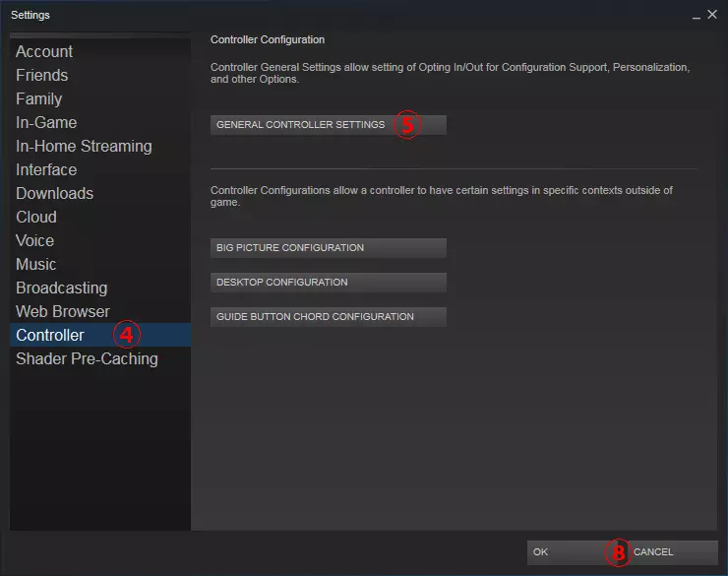Minimize the Settings window

pos(696,17)
